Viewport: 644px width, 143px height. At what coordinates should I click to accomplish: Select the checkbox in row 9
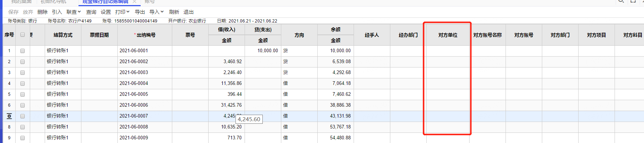(x=23, y=138)
